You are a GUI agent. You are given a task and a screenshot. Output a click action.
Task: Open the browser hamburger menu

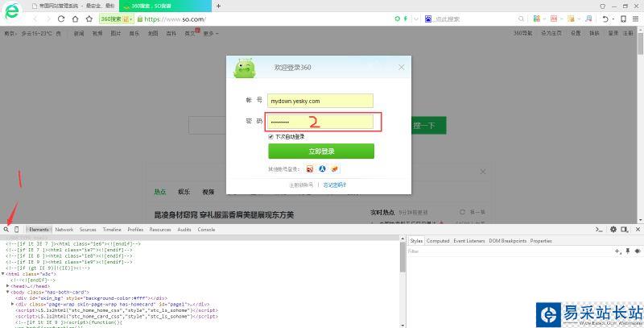tap(635, 19)
